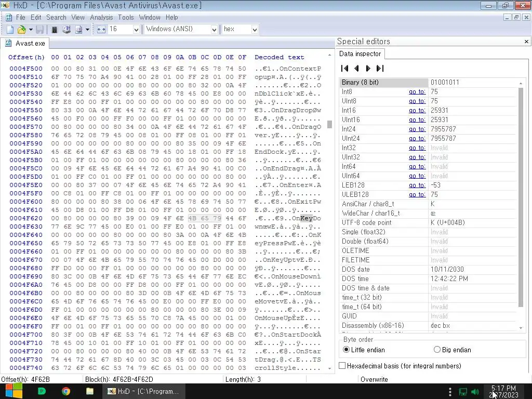This screenshot has width=532, height=399.
Task: Restore the inner document window
Action: pos(516,17)
